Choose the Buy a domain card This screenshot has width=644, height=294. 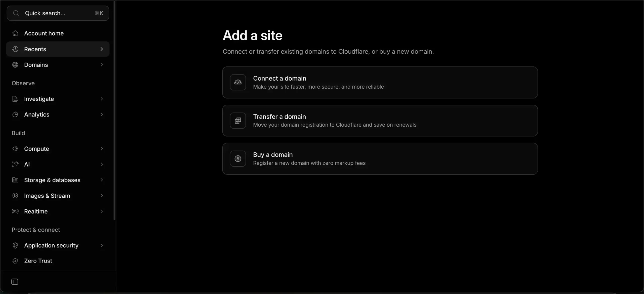coord(380,159)
